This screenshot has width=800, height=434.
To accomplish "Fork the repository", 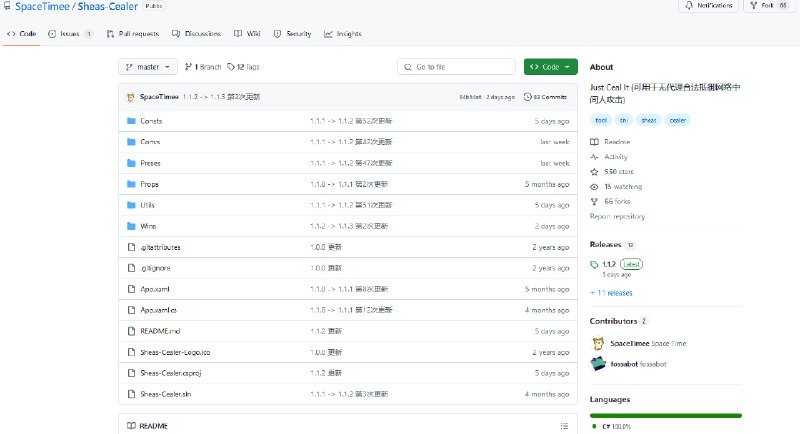I will click(767, 6).
